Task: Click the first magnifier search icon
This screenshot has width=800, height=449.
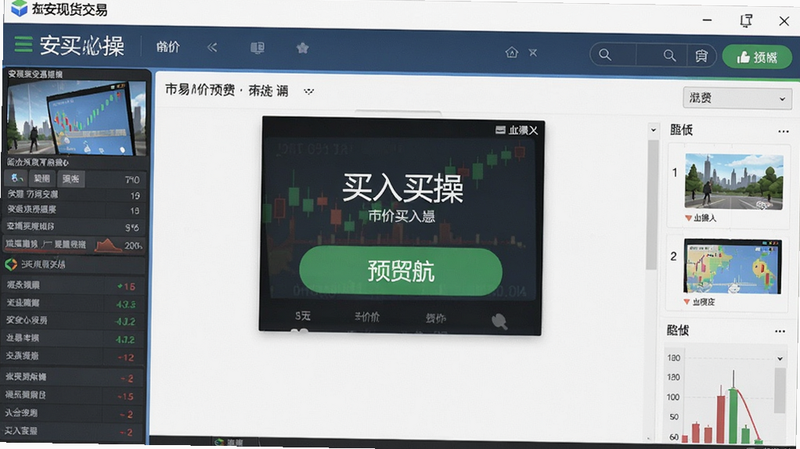Action: tap(605, 55)
